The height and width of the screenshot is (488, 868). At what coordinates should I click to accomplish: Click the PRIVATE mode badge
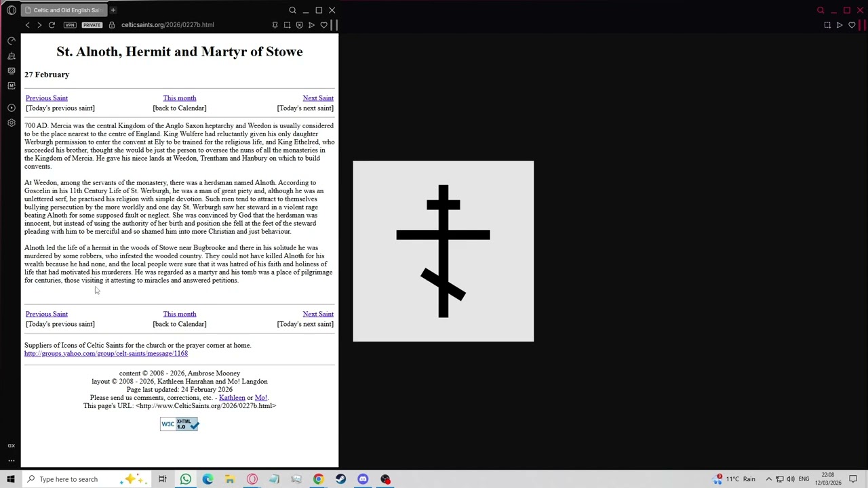92,25
